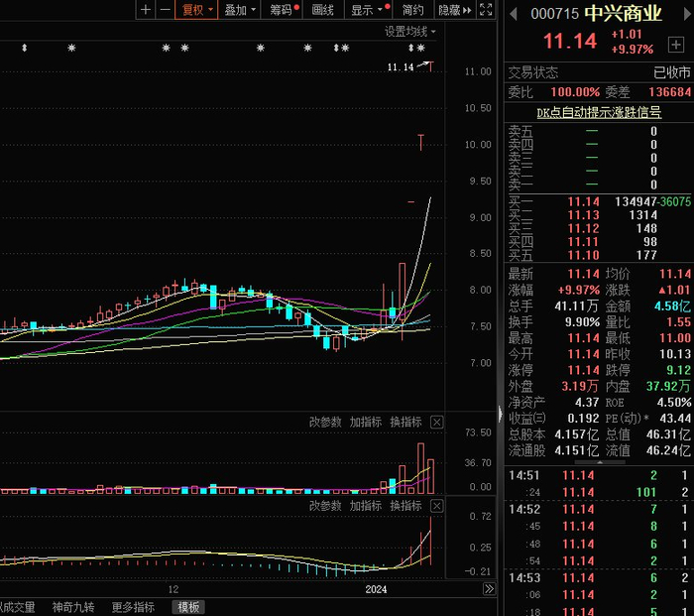Open the 复权 dropdown
Screen dimensions: 694x616
click(196, 9)
